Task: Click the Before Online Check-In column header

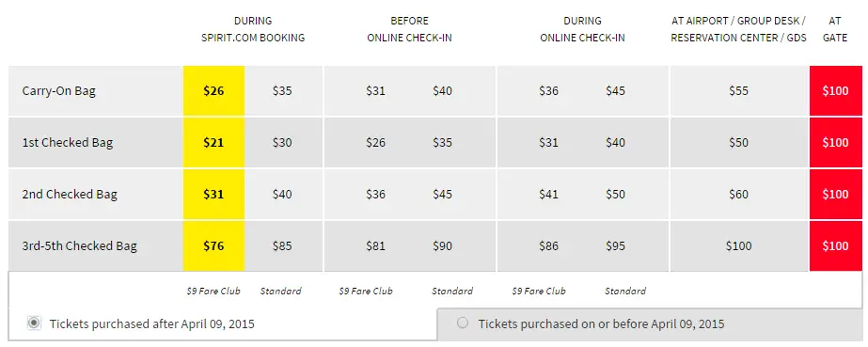Action: (410, 29)
